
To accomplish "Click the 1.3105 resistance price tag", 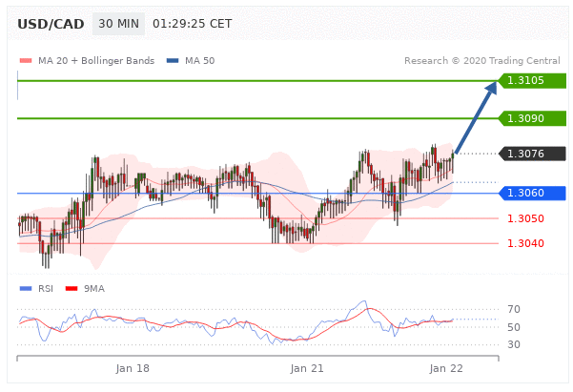I will click(x=532, y=80).
